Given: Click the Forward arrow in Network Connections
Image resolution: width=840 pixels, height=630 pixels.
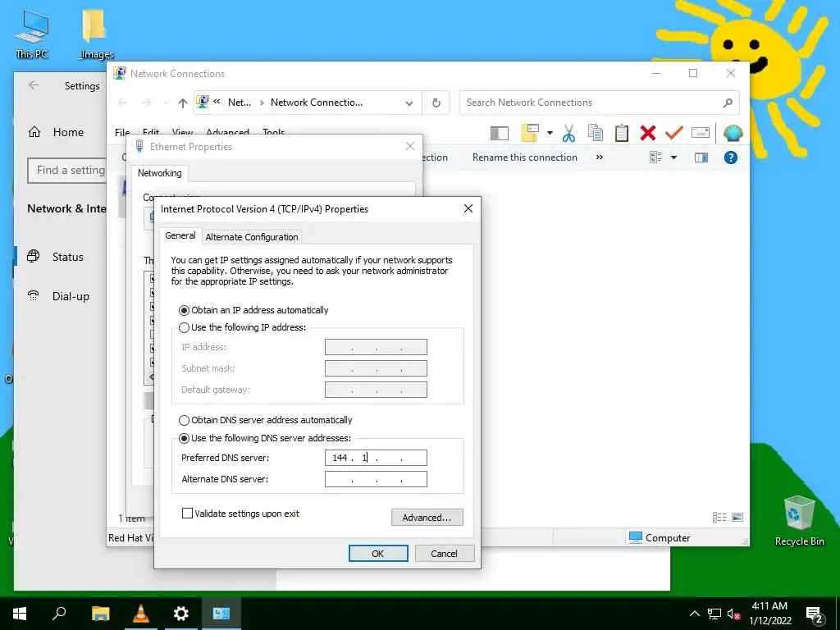Looking at the screenshot, I should point(146,103).
